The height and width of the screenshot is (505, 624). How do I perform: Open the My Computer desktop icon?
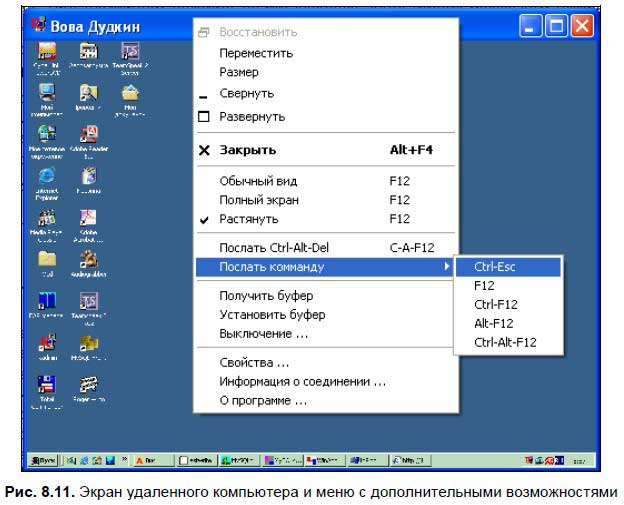point(47,95)
